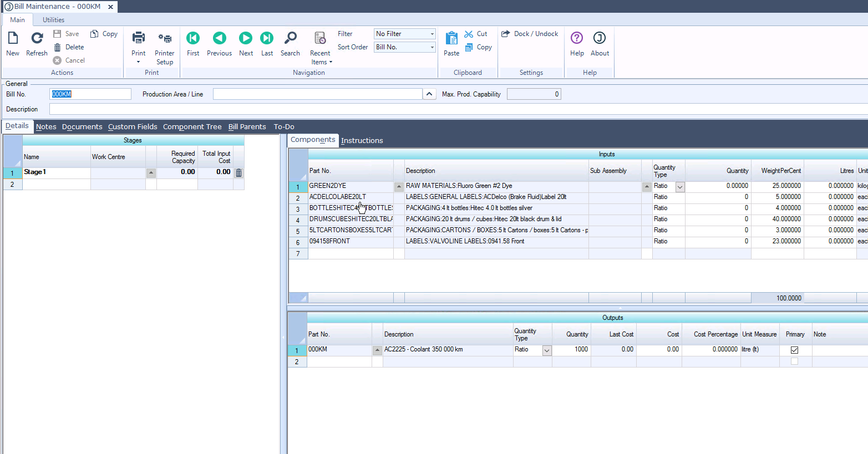The image size is (868, 454).
Task: Toggle Primary checkbox in empty output row
Action: [794, 361]
